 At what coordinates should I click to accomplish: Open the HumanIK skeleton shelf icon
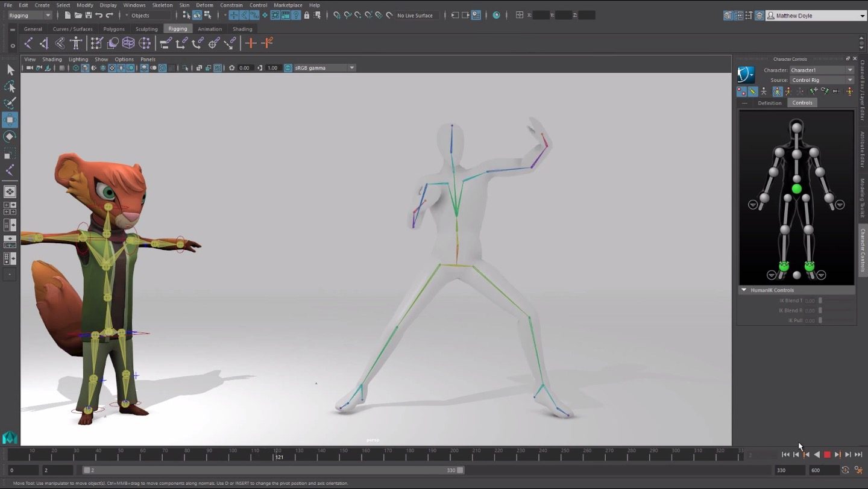coord(76,43)
